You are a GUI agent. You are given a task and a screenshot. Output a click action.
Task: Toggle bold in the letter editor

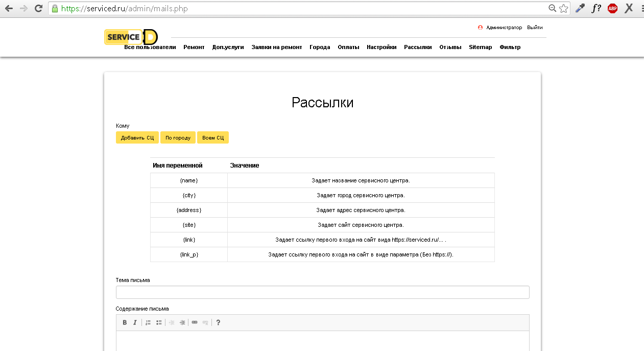click(x=125, y=322)
